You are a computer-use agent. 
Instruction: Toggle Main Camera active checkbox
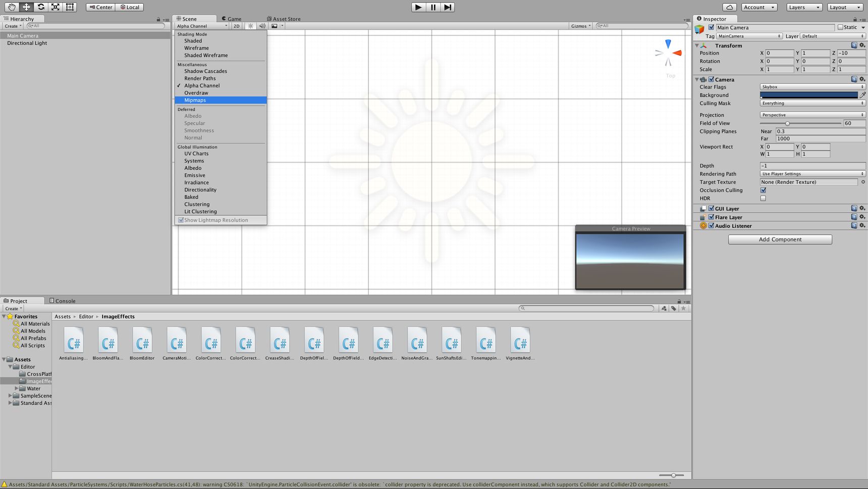tap(711, 27)
